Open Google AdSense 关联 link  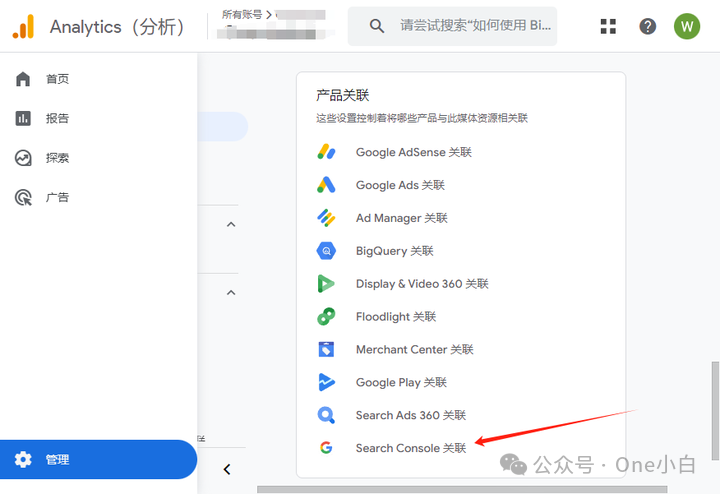tap(414, 152)
